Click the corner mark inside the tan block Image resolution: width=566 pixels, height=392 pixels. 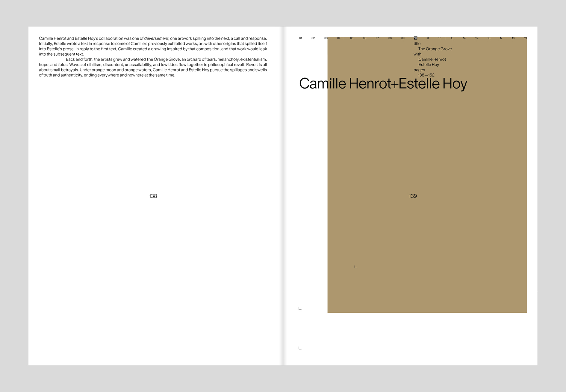click(355, 267)
